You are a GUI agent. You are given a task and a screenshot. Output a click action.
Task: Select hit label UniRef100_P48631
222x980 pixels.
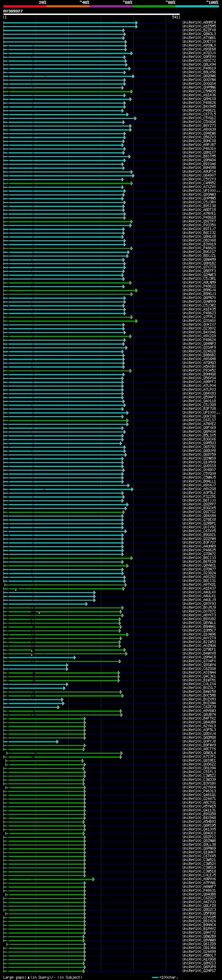199,890
